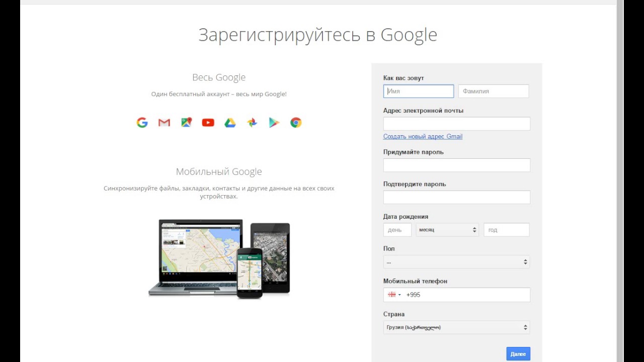Click the Подтвердите пароль confirmation field
This screenshot has width=644, height=362.
457,197
